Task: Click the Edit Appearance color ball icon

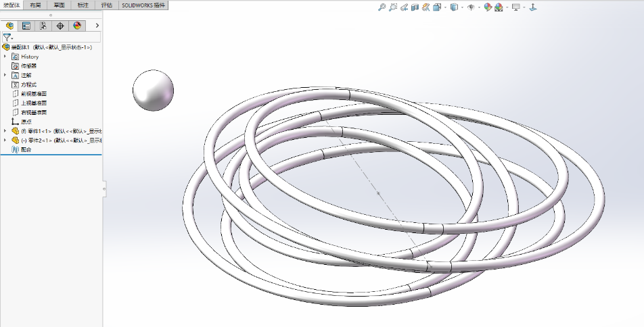Action: point(488,7)
